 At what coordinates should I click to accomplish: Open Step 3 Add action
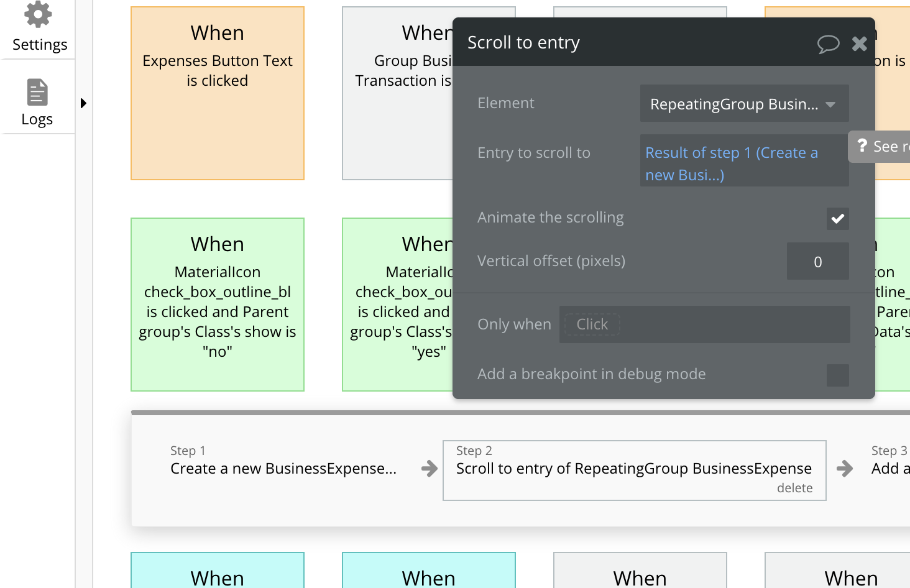[890, 468]
